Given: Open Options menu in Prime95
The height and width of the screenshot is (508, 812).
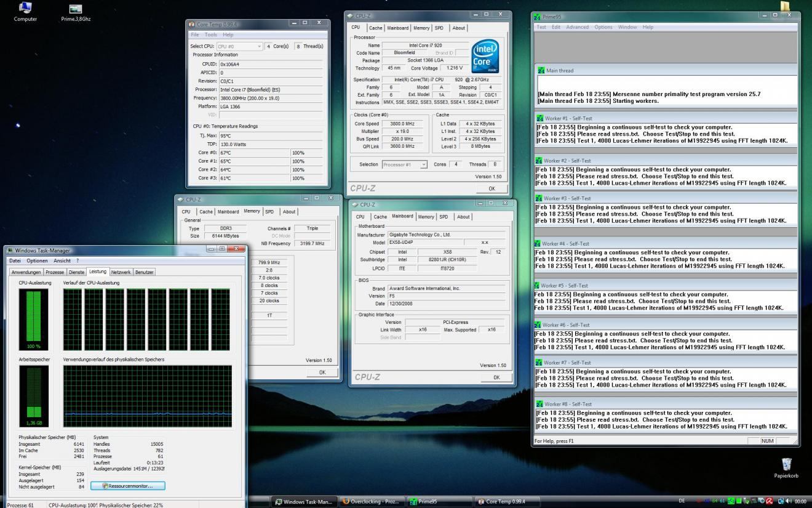Looking at the screenshot, I should tap(603, 27).
